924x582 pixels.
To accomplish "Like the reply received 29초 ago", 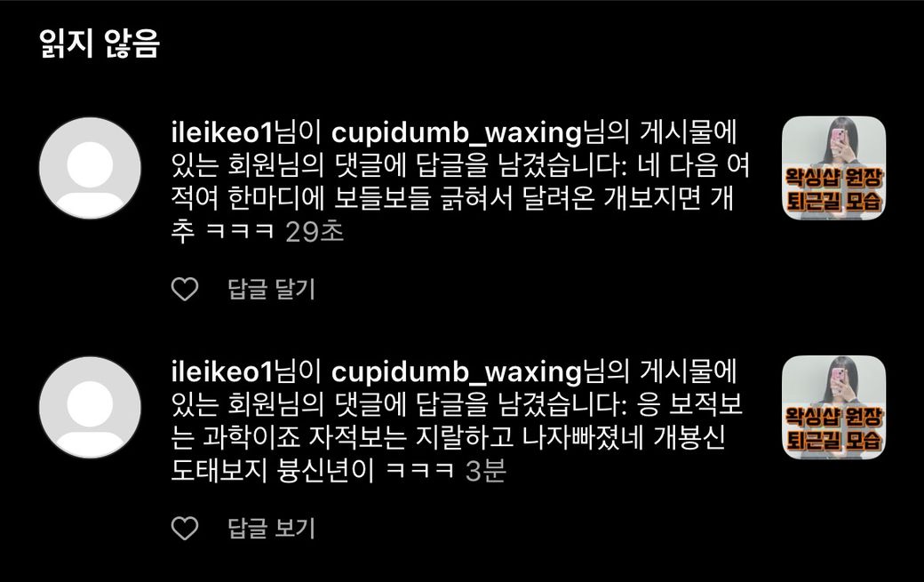I will (x=185, y=289).
